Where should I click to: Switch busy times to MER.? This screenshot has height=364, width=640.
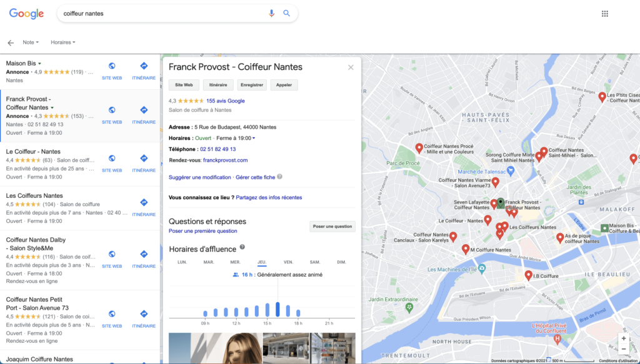235,262
